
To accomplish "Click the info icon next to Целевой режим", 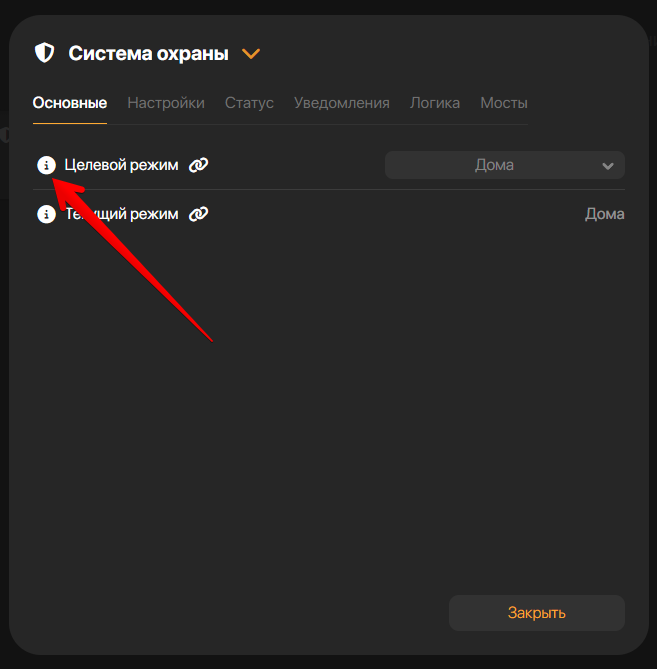I will point(46,165).
